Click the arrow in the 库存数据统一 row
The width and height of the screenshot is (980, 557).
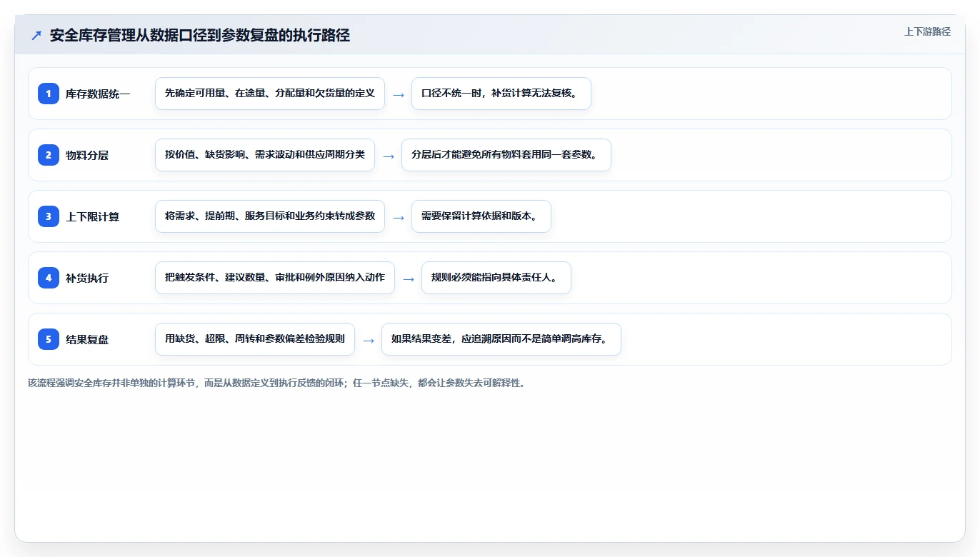coord(399,94)
